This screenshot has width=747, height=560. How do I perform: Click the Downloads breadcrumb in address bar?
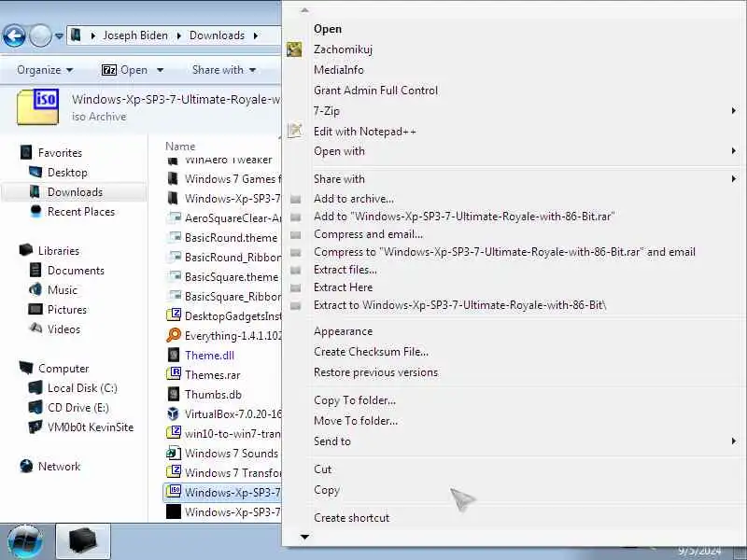point(217,35)
